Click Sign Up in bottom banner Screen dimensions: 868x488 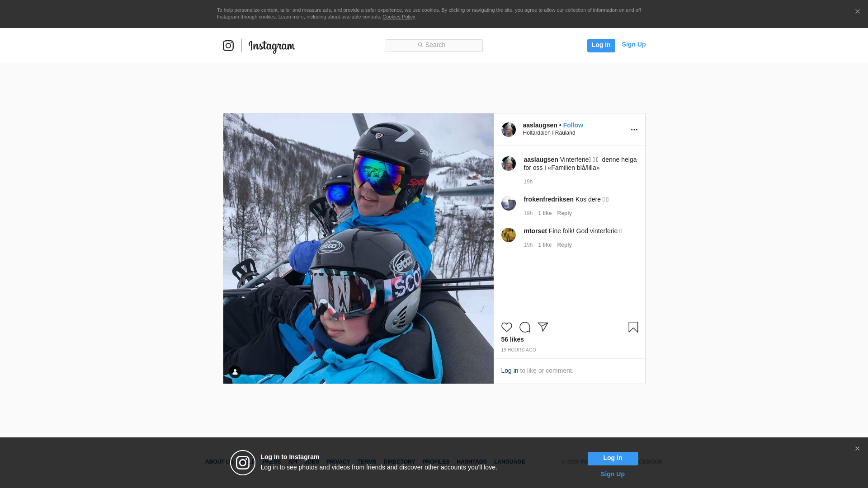[x=613, y=474]
